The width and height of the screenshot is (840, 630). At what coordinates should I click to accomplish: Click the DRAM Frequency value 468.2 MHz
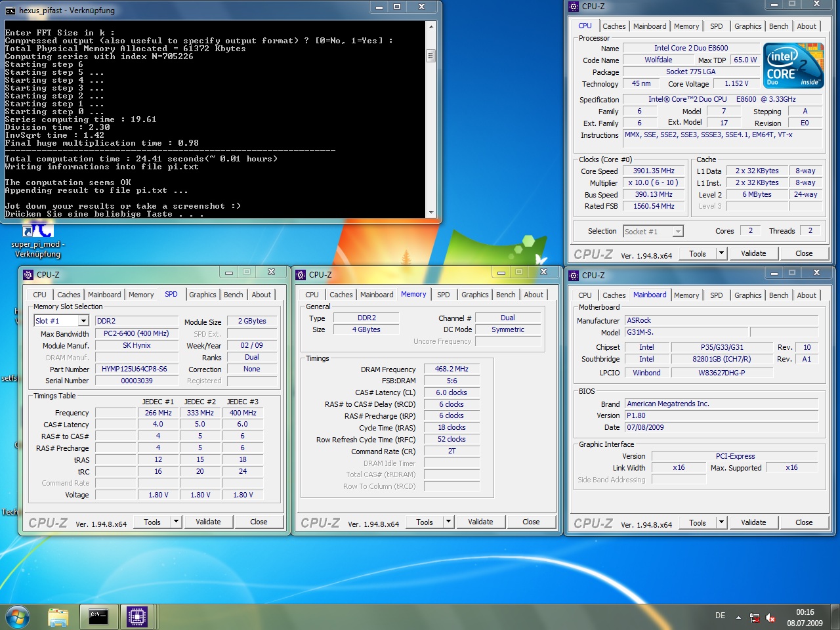point(451,369)
